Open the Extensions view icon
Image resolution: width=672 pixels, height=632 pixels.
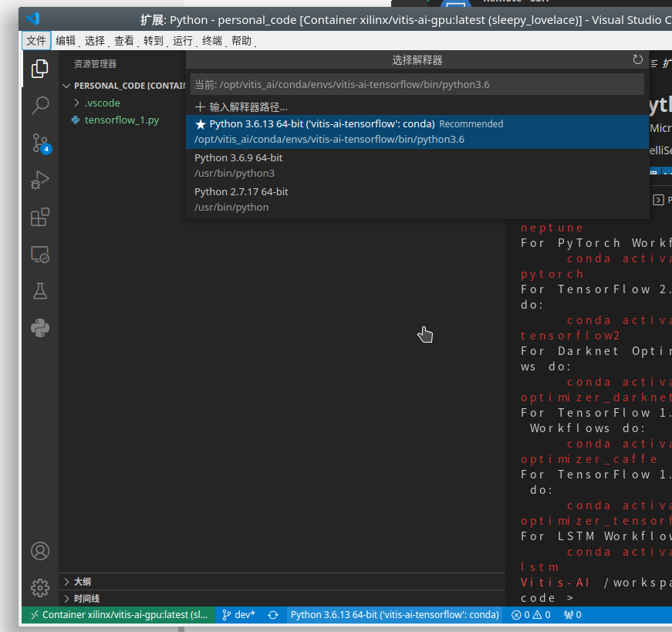[40, 217]
